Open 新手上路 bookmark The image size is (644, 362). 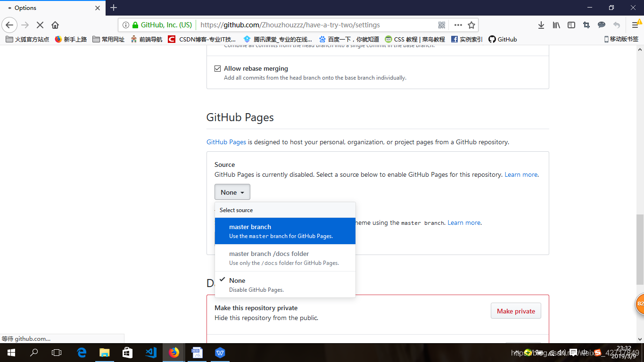(71, 39)
